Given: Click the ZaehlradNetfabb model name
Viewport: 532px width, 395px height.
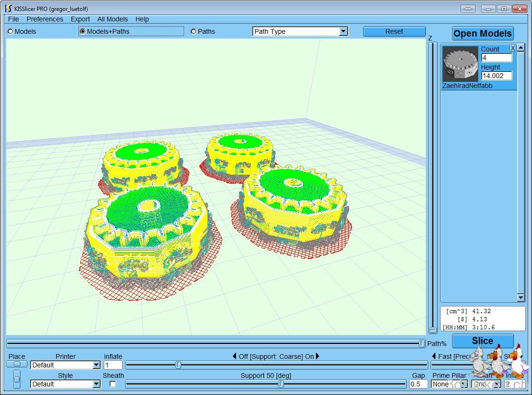Looking at the screenshot, I should pos(467,86).
